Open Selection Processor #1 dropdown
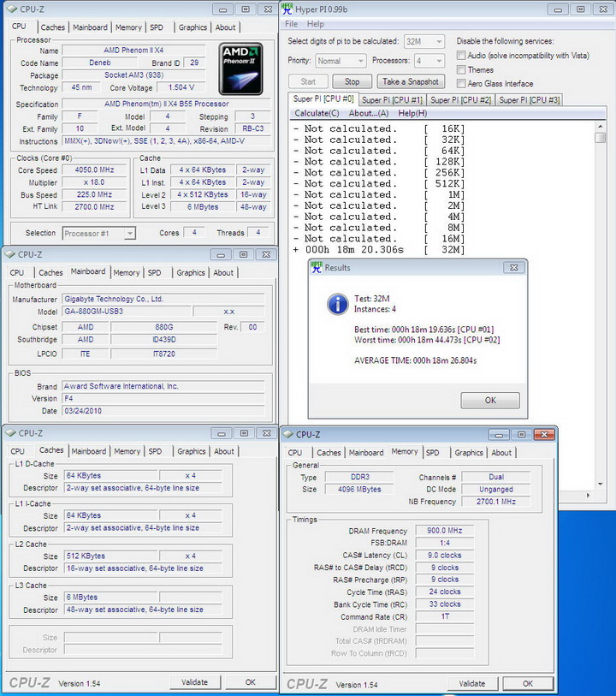Screen dimensions: 616x696 [x=99, y=234]
